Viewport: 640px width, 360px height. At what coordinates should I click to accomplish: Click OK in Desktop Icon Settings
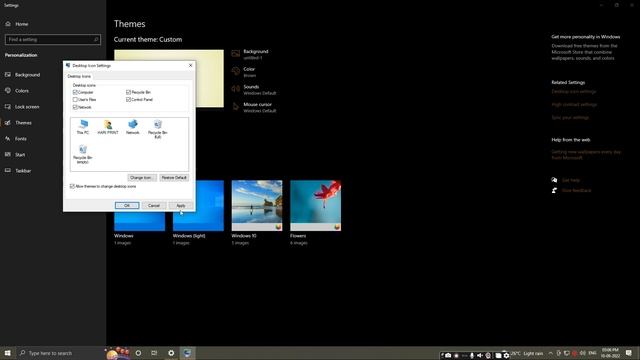coord(127,205)
